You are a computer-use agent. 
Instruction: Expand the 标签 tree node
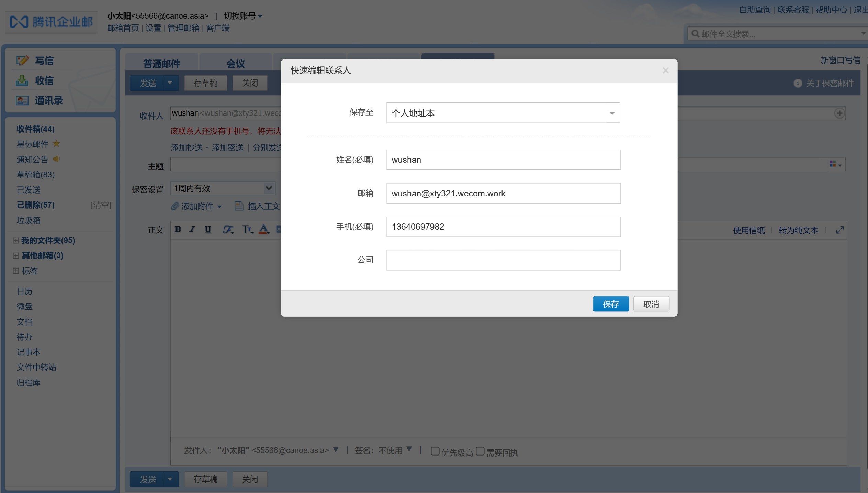(16, 271)
